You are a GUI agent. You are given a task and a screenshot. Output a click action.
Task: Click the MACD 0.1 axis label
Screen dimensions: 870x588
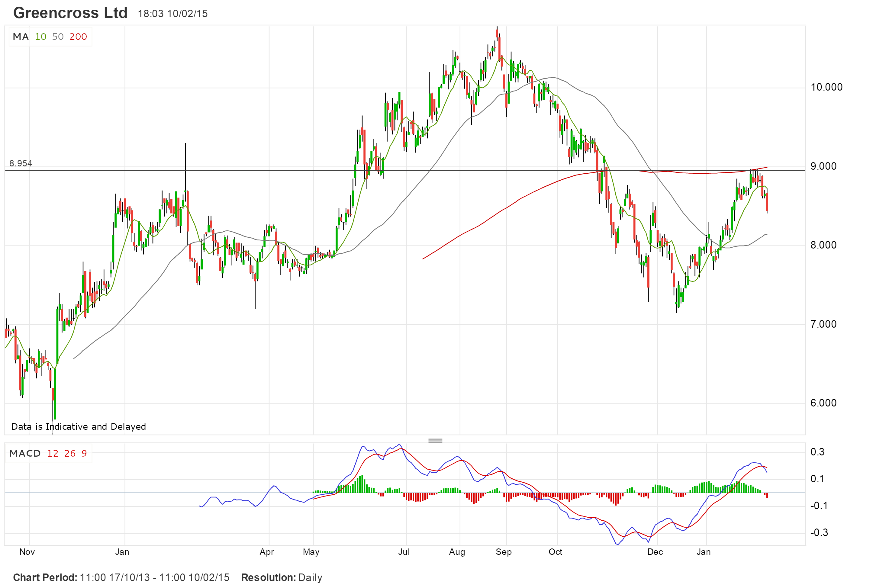pyautogui.click(x=817, y=479)
